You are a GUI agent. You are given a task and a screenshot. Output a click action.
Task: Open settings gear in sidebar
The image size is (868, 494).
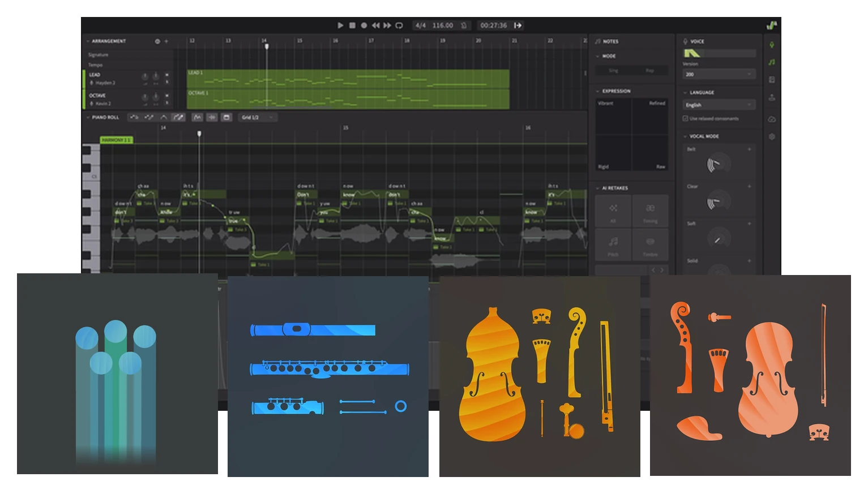coord(772,136)
